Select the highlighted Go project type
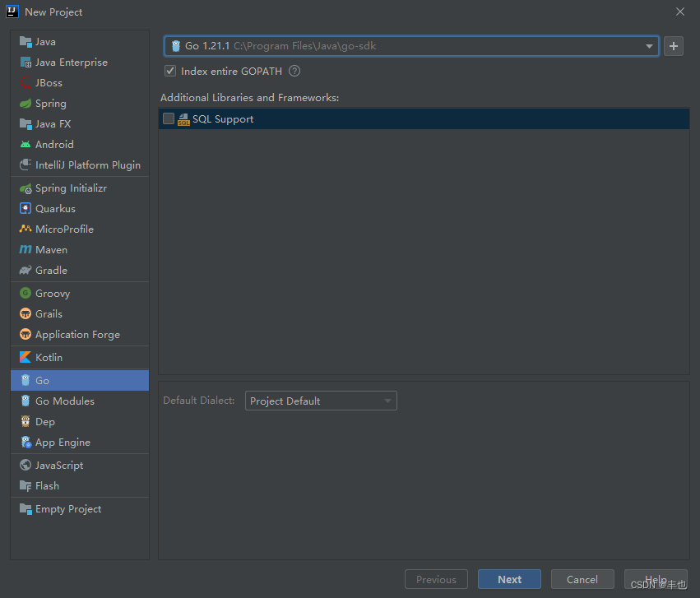 pyautogui.click(x=80, y=380)
